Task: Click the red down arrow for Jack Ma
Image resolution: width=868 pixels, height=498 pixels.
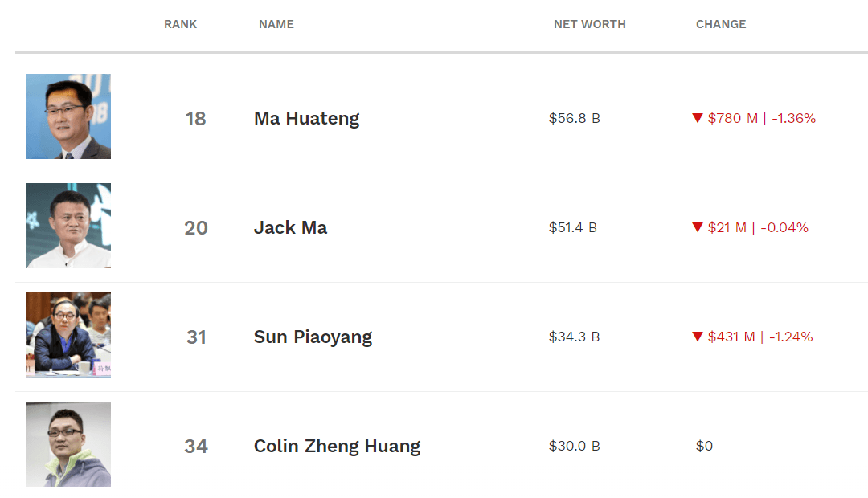Action: 698,227
